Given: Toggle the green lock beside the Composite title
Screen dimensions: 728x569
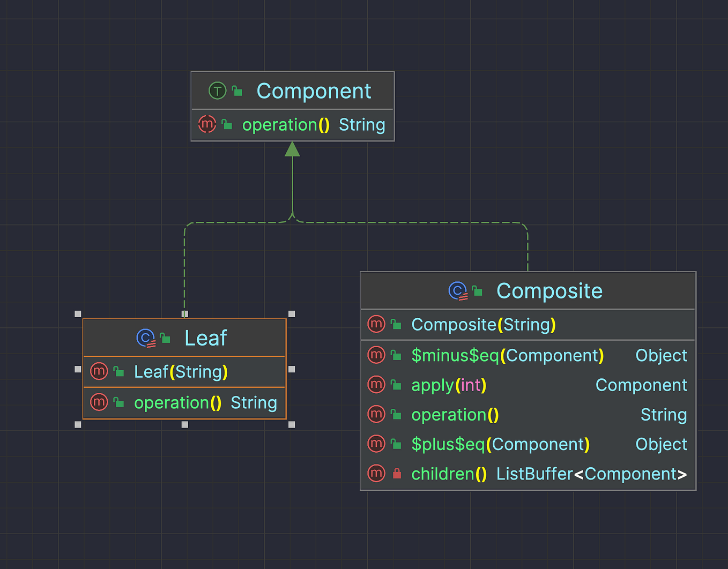Looking at the screenshot, I should coord(477,291).
